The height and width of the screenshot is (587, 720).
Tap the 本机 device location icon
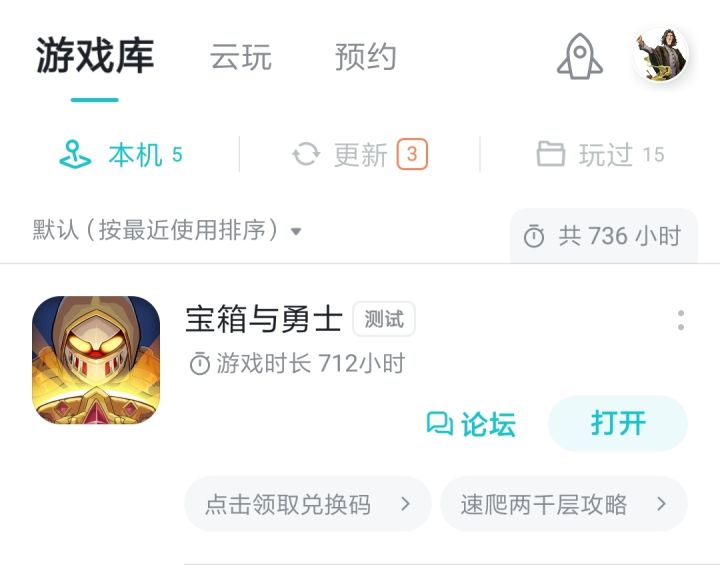(x=75, y=155)
